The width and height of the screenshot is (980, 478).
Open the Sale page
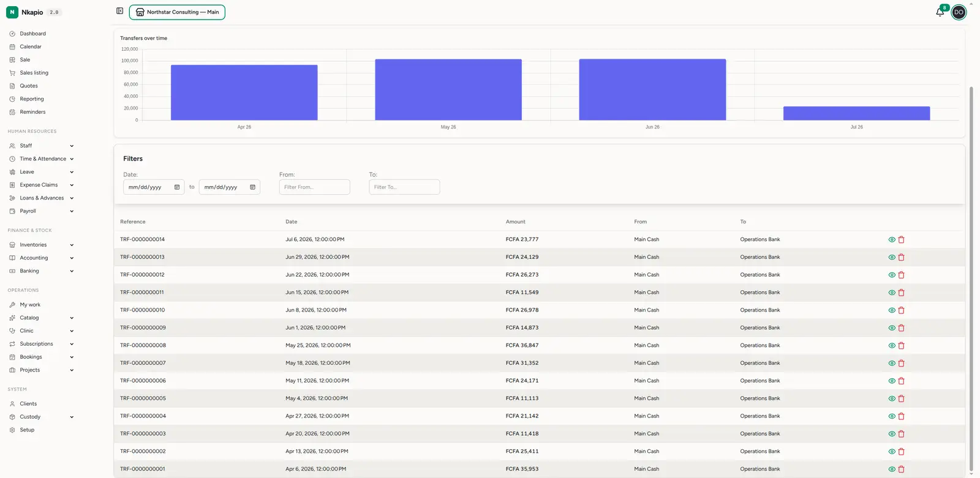point(24,60)
